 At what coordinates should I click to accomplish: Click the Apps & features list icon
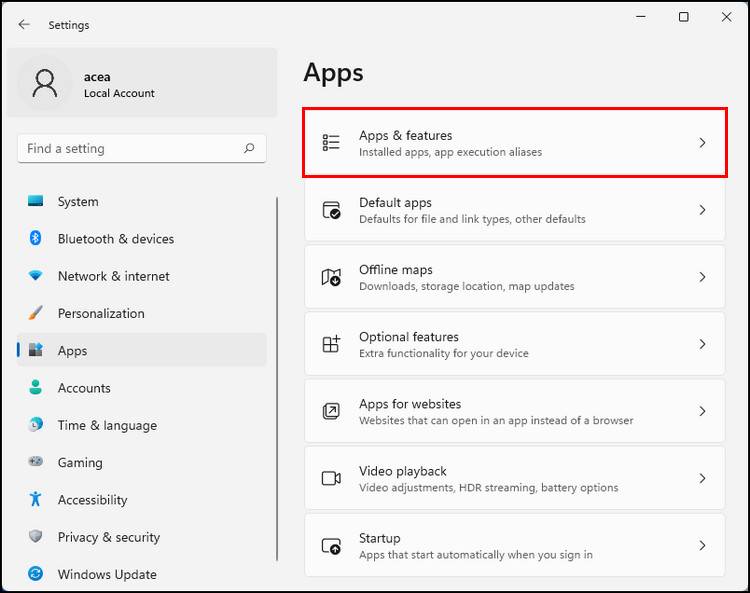331,143
